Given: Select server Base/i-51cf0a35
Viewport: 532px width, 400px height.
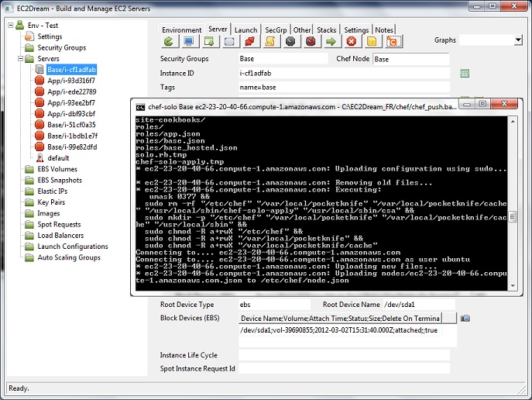Looking at the screenshot, I should 71,125.
